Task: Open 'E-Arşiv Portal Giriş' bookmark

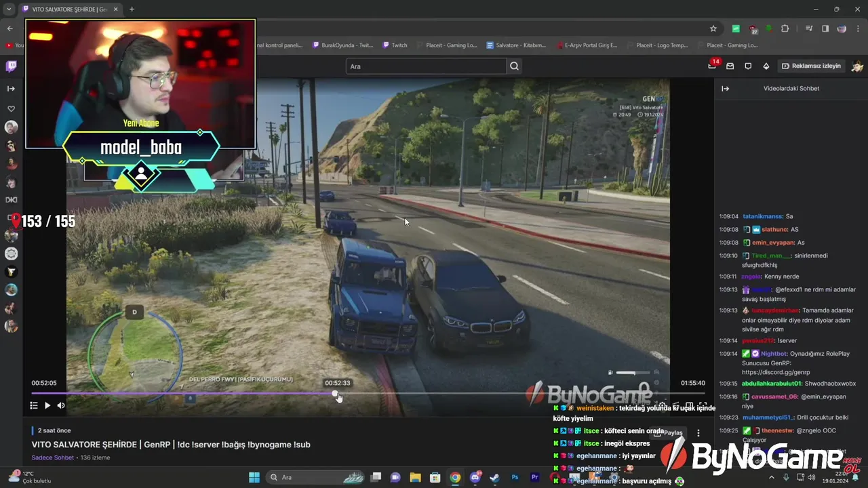Action: tap(587, 45)
